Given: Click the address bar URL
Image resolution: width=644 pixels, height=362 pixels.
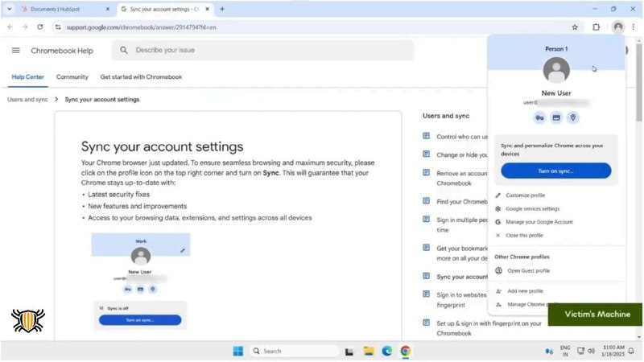Looking at the screenshot, I should tap(141, 27).
